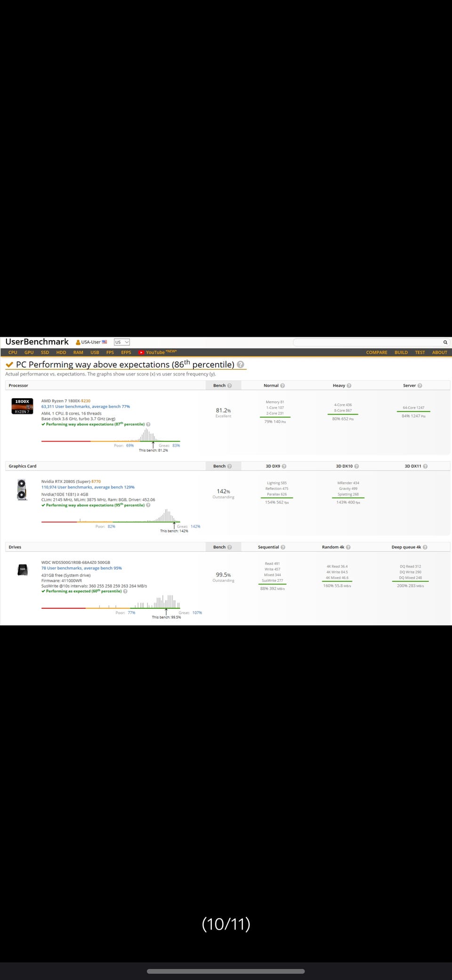The height and width of the screenshot is (980, 452).
Task: Click help icon next to Heavy column
Action: (x=349, y=385)
